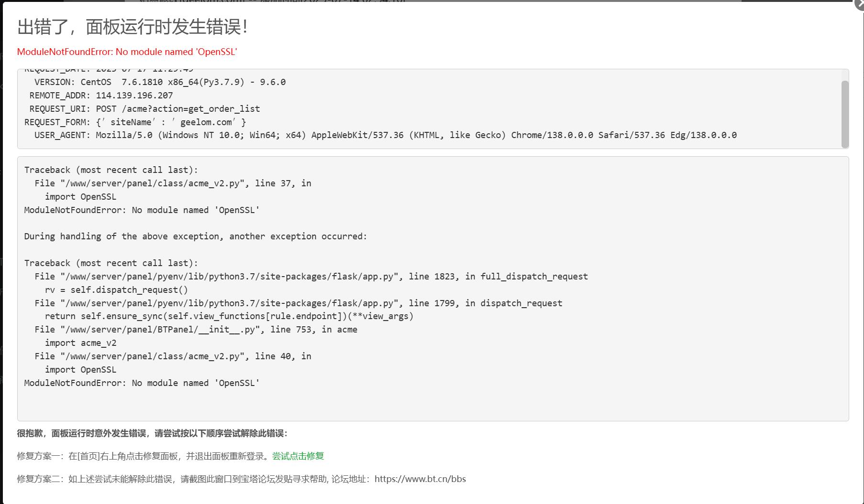Click the flask app.py line 1823 entry

[x=311, y=277]
